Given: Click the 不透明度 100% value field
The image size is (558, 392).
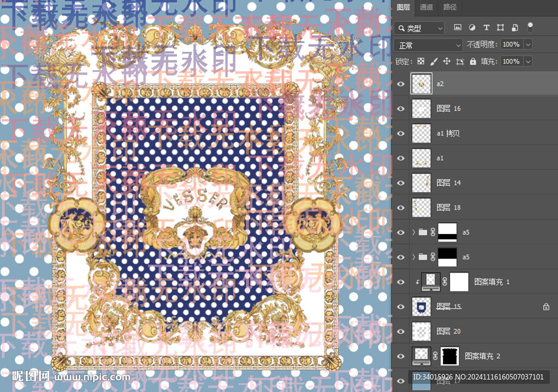Looking at the screenshot, I should (x=512, y=45).
